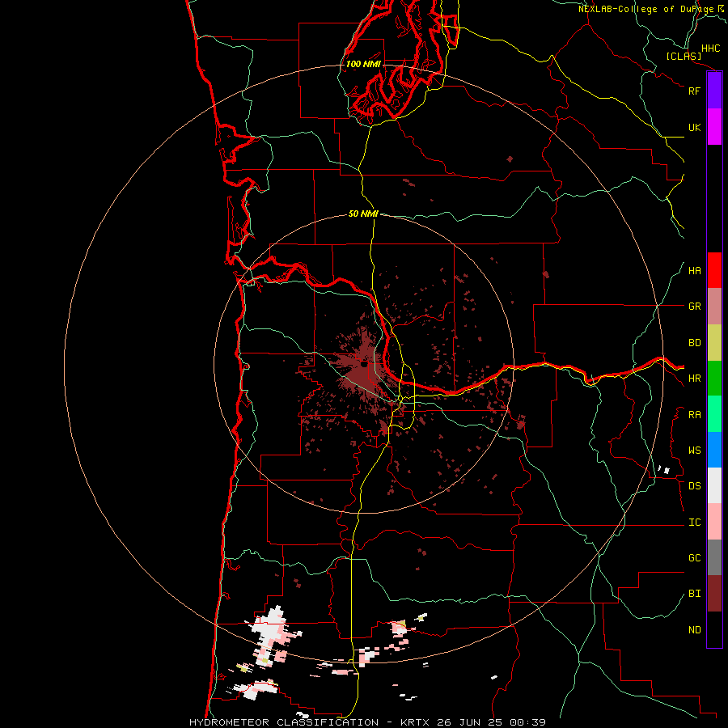Click the UK legend label
Image resolution: width=728 pixels, height=728 pixels.
(694, 127)
